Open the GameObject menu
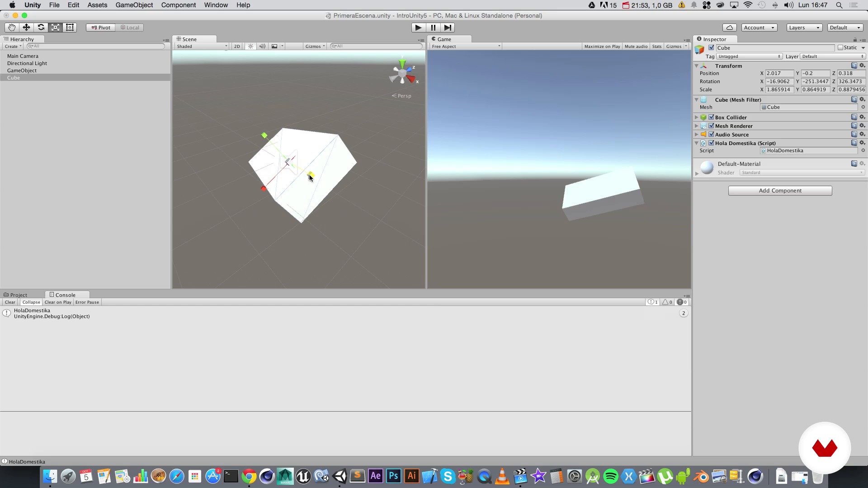The width and height of the screenshot is (868, 488). [134, 5]
